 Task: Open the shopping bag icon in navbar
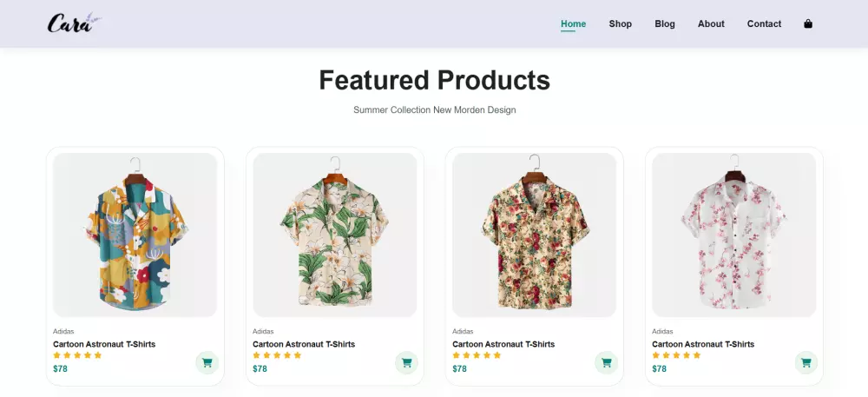pyautogui.click(x=808, y=24)
